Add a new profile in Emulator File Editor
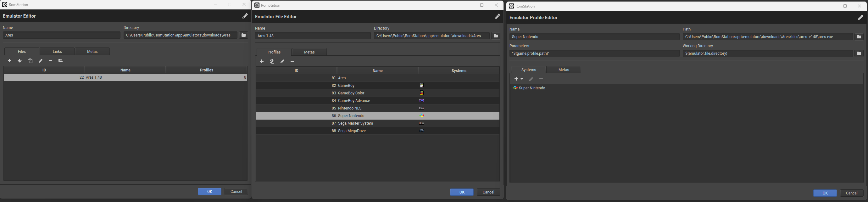 pos(262,61)
